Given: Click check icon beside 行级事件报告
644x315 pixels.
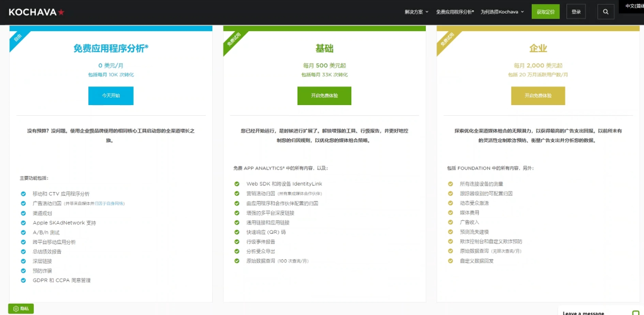Looking at the screenshot, I should (x=237, y=242).
